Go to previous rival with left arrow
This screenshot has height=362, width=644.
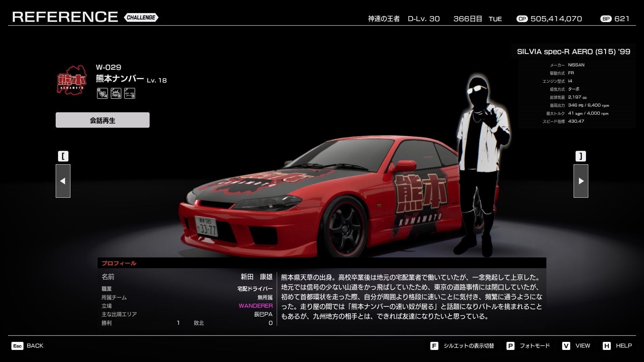(x=63, y=181)
